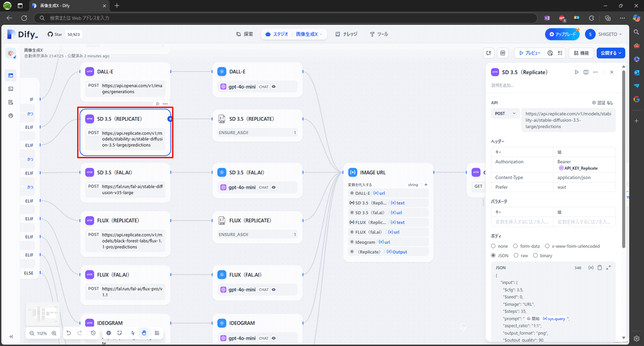The width and height of the screenshot is (644, 346).
Task: Open 認証 authorization settings
Action: (602, 102)
